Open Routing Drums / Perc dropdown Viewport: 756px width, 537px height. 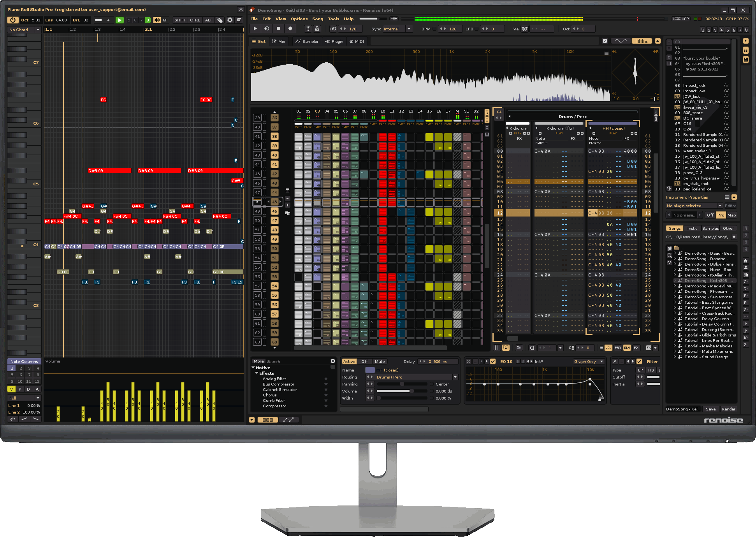pyautogui.click(x=412, y=377)
